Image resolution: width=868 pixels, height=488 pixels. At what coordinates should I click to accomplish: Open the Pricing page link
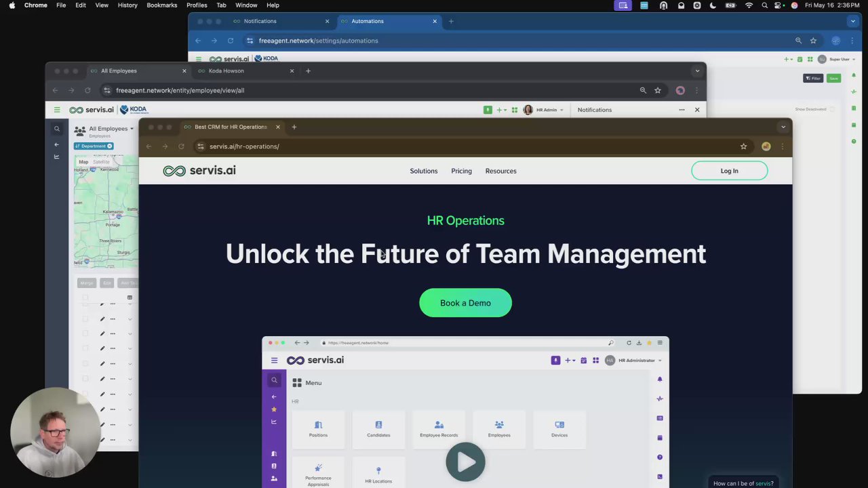click(x=461, y=171)
